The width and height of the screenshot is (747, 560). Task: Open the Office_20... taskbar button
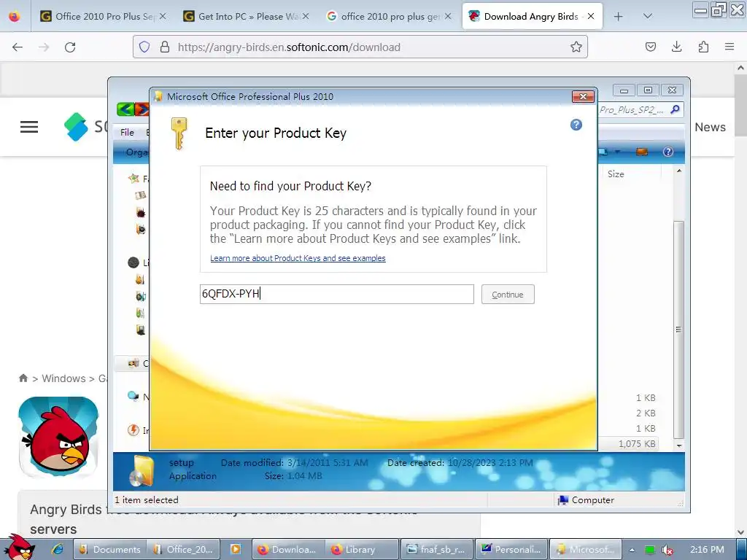pyautogui.click(x=184, y=550)
